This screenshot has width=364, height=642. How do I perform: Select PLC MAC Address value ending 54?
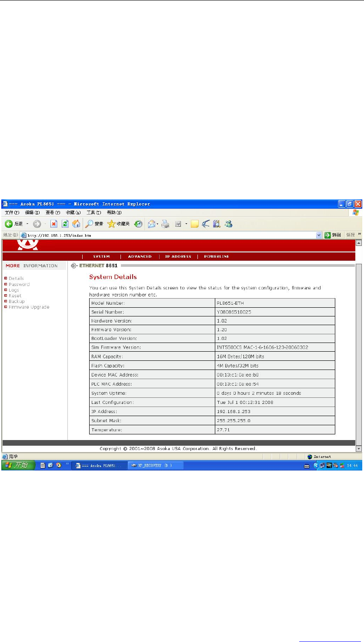[x=238, y=384]
